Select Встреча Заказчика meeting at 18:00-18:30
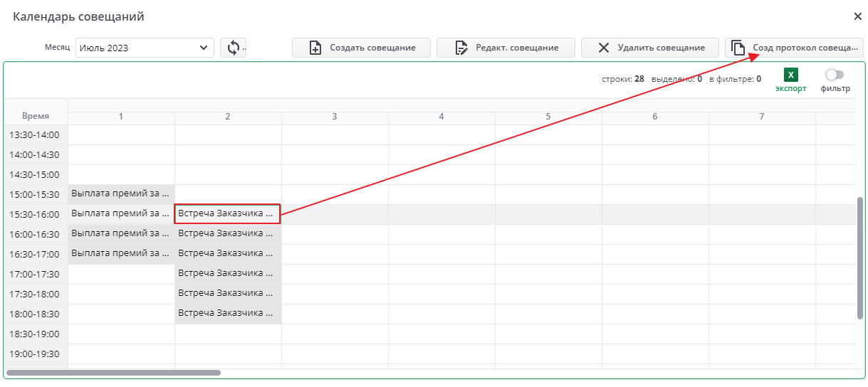This screenshot has height=387, width=868. click(228, 312)
